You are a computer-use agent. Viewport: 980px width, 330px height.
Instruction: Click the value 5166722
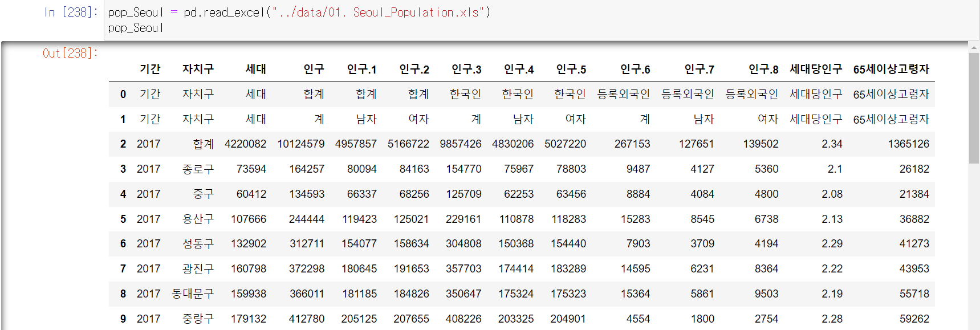408,144
